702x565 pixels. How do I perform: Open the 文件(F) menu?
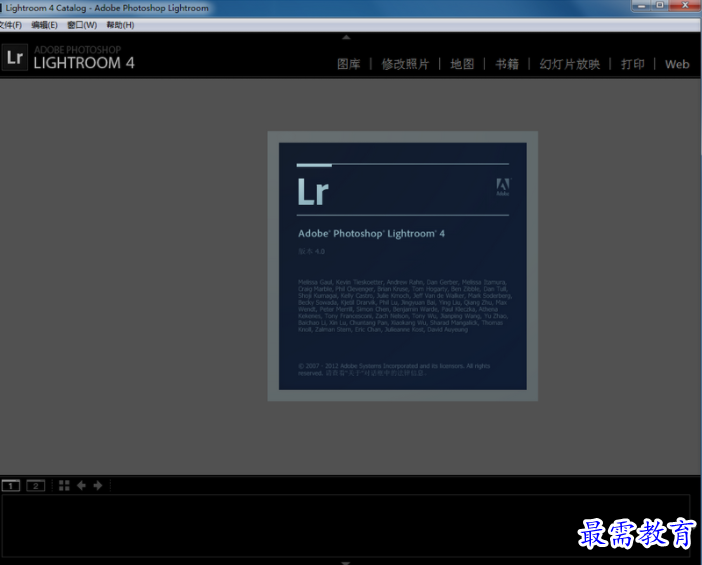tap(10, 25)
